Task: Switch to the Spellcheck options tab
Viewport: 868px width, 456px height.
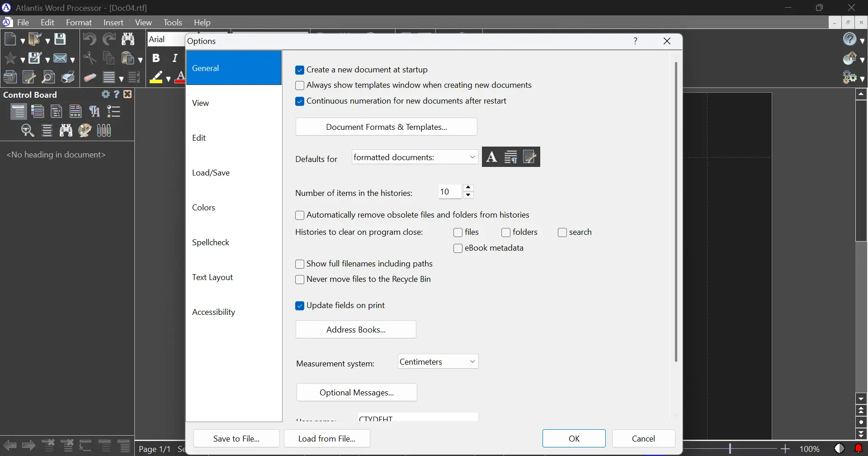Action: (234, 242)
